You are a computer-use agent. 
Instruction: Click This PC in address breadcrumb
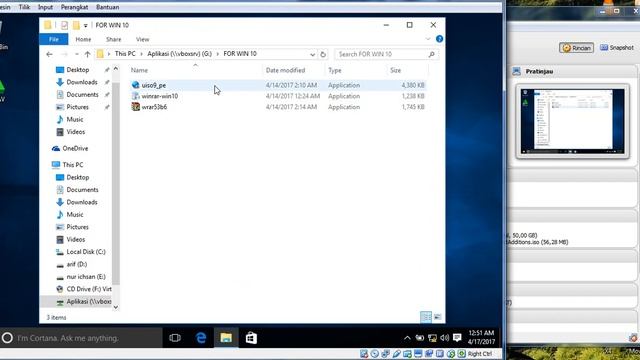125,54
